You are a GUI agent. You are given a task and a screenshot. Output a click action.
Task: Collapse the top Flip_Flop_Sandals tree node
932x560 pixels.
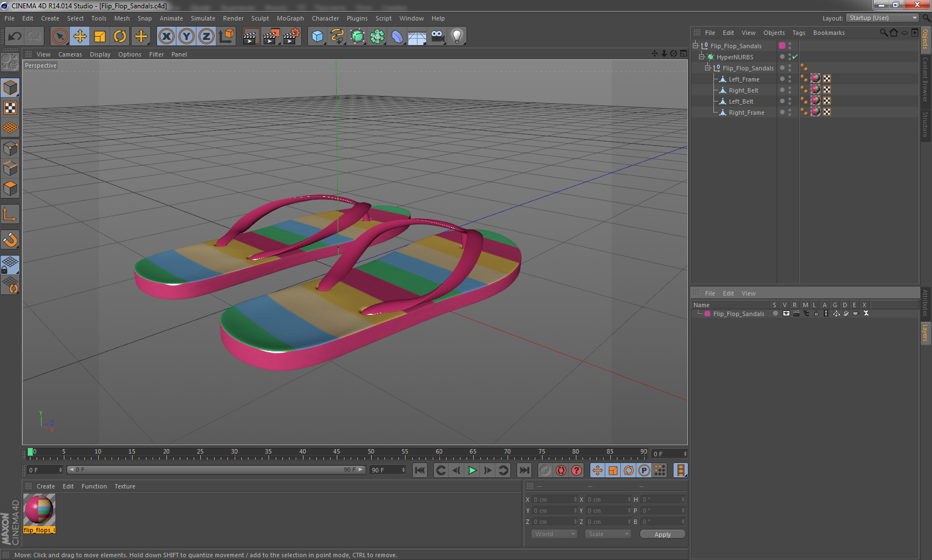tap(695, 45)
